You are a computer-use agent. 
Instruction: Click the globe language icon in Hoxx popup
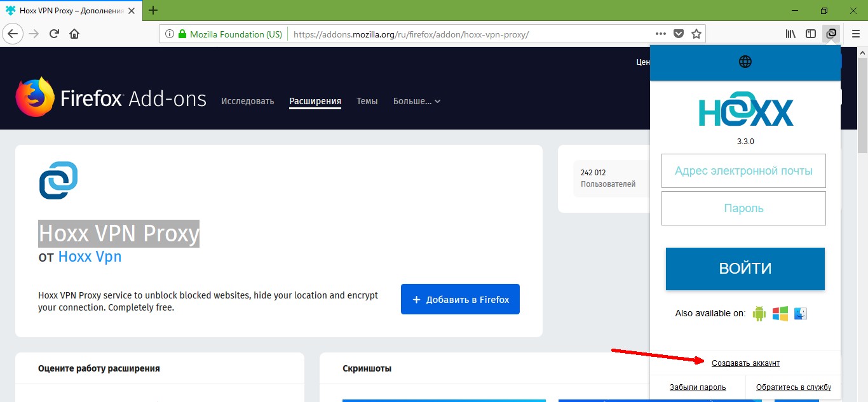[x=745, y=62]
